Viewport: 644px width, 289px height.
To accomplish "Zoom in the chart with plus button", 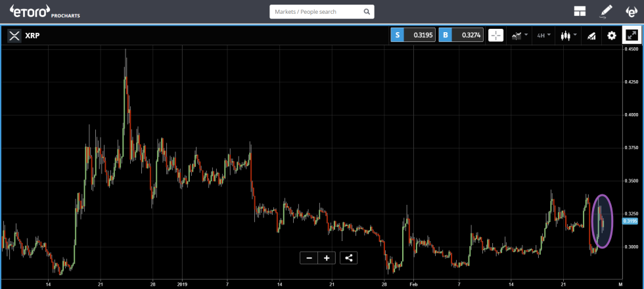I will 327,257.
